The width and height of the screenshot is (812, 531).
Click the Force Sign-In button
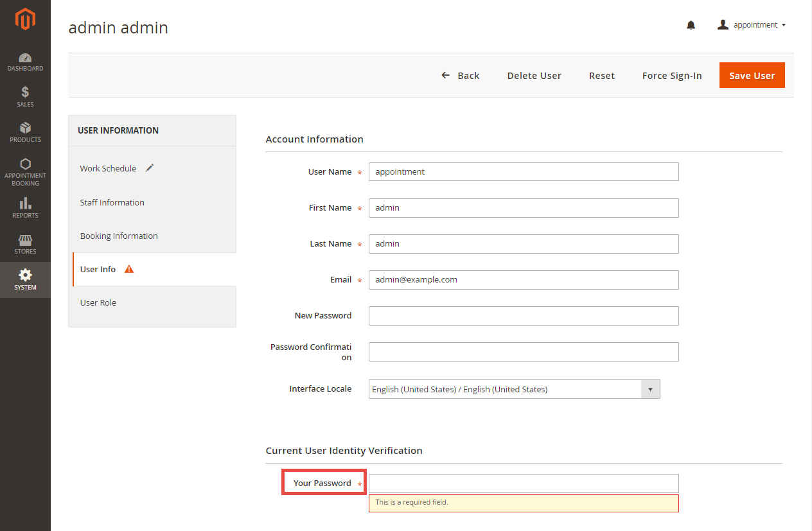point(671,76)
